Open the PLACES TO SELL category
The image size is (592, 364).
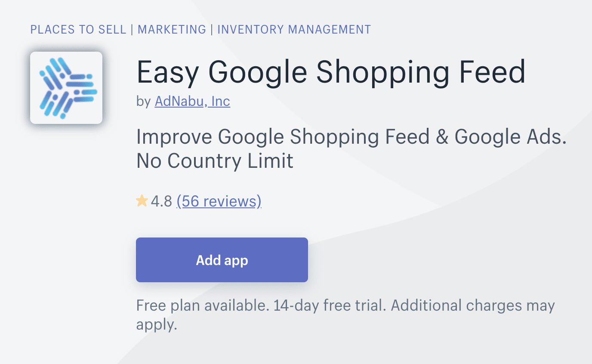(78, 30)
